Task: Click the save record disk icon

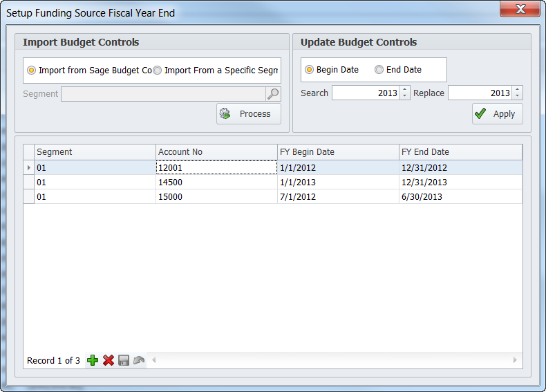Action: (124, 360)
